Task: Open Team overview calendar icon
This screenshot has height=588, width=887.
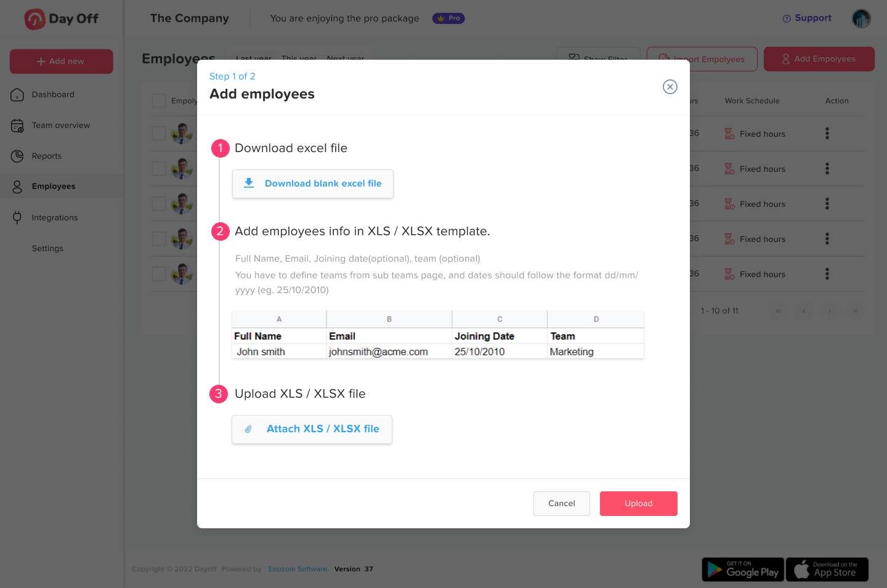Action: (x=17, y=126)
